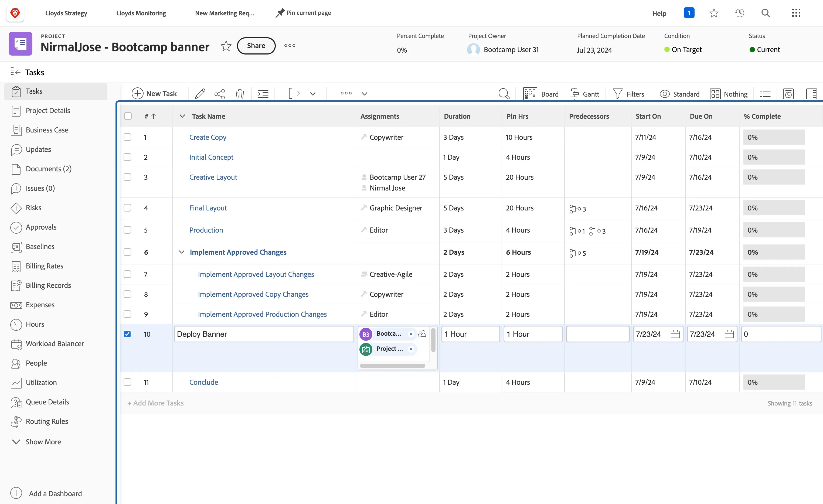Click the indent task icon
This screenshot has height=504, width=823.
point(263,94)
